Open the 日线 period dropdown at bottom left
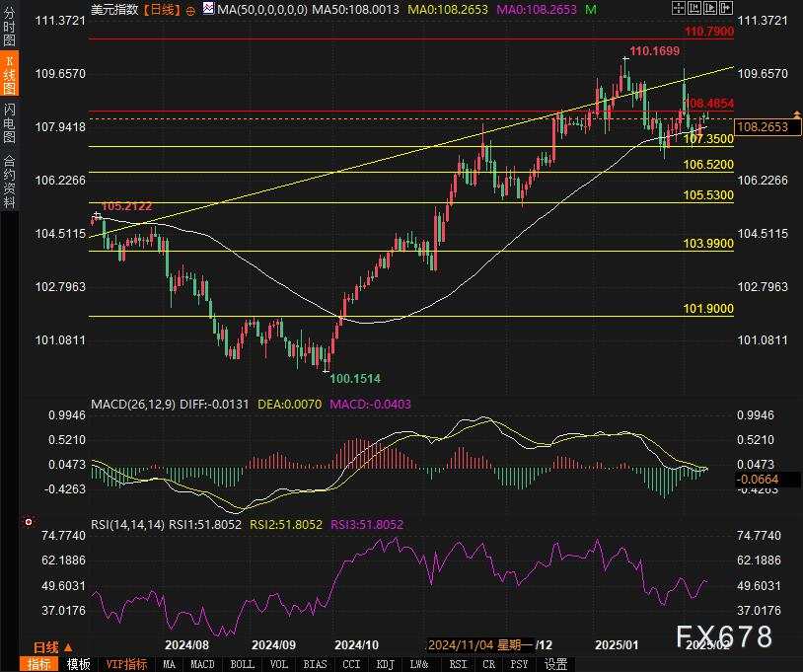Screen dimensions: 803x672 52,647
